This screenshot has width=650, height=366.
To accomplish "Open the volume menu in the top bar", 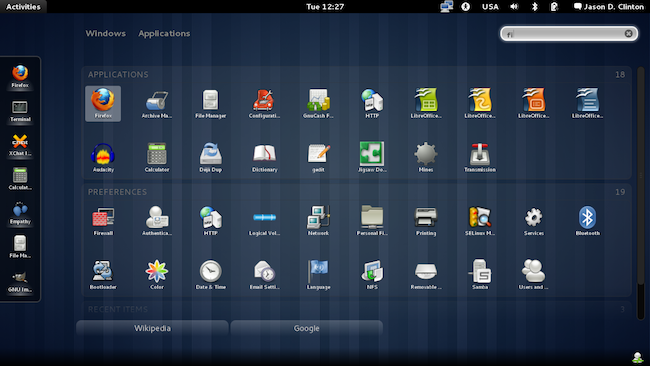I will pyautogui.click(x=514, y=7).
